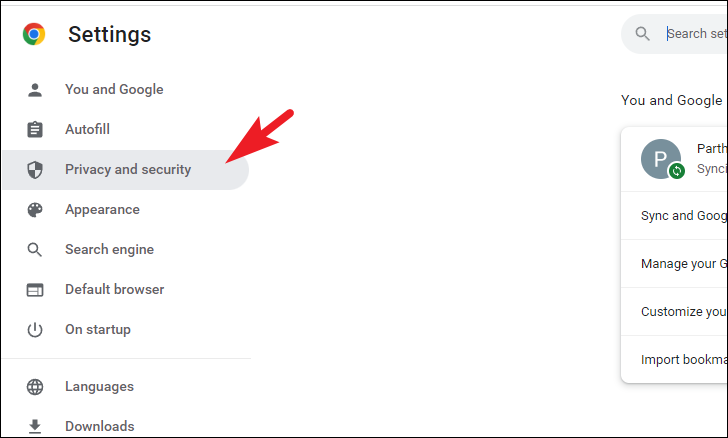Click the On startup power icon
The image size is (728, 438).
tap(35, 330)
